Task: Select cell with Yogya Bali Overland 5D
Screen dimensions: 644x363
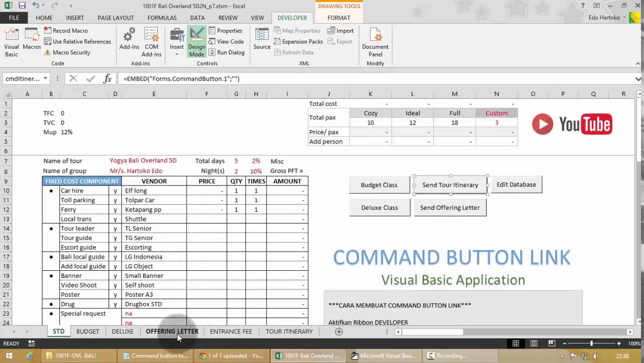Action: pyautogui.click(x=143, y=161)
